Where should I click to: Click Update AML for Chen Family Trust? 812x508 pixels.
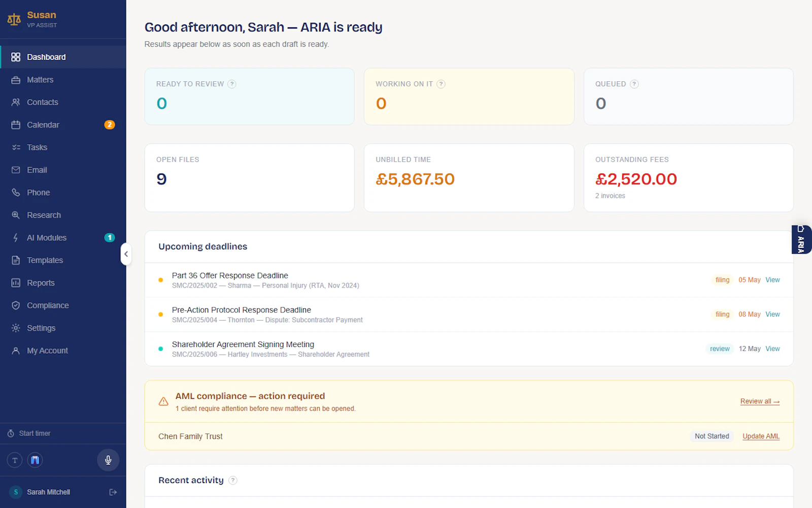(761, 436)
